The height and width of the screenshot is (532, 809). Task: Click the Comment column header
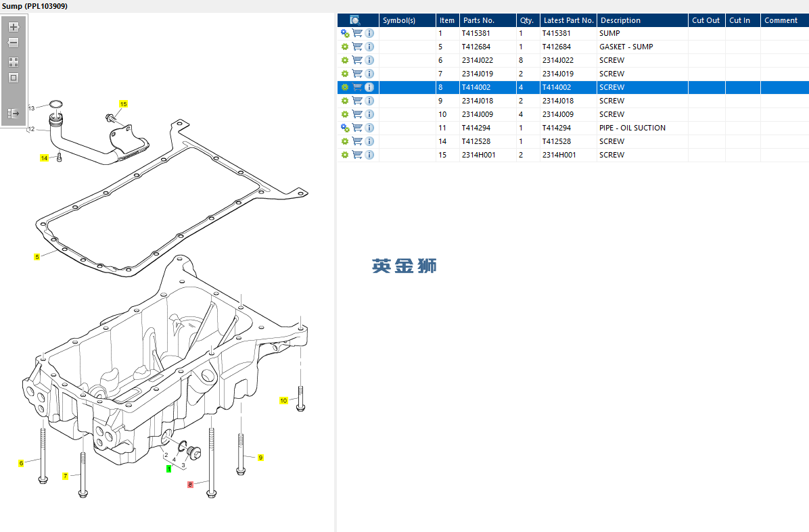click(x=785, y=20)
